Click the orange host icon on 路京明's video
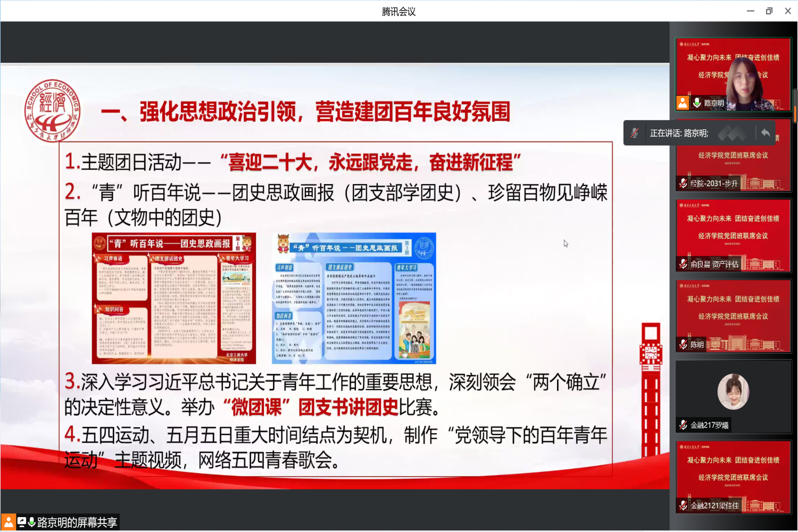 point(683,103)
